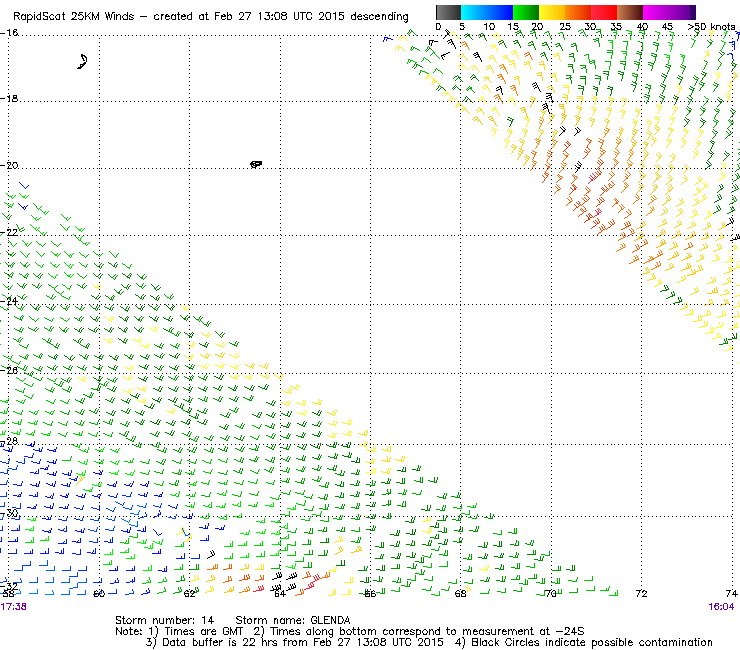Viewport: 740px width, 650px height.
Task: Click the '74' longitude axis label
Action: 732,593
